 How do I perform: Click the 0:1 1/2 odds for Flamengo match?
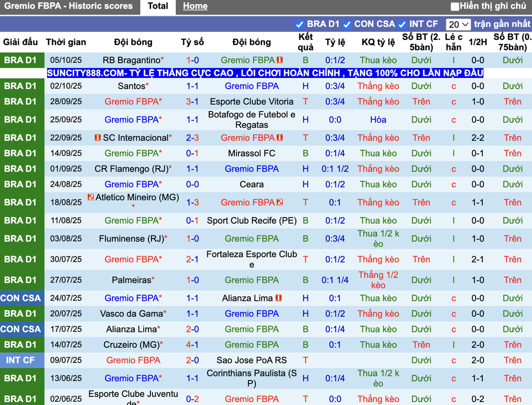tap(335, 169)
